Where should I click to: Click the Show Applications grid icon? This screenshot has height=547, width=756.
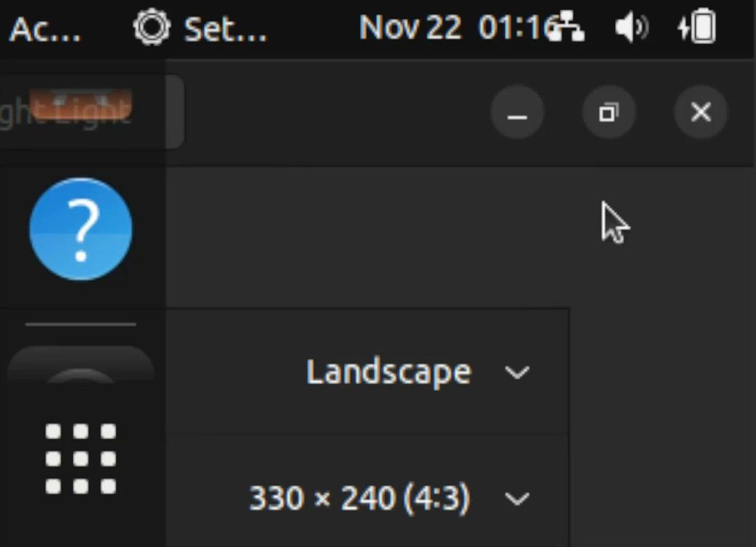[81, 458]
